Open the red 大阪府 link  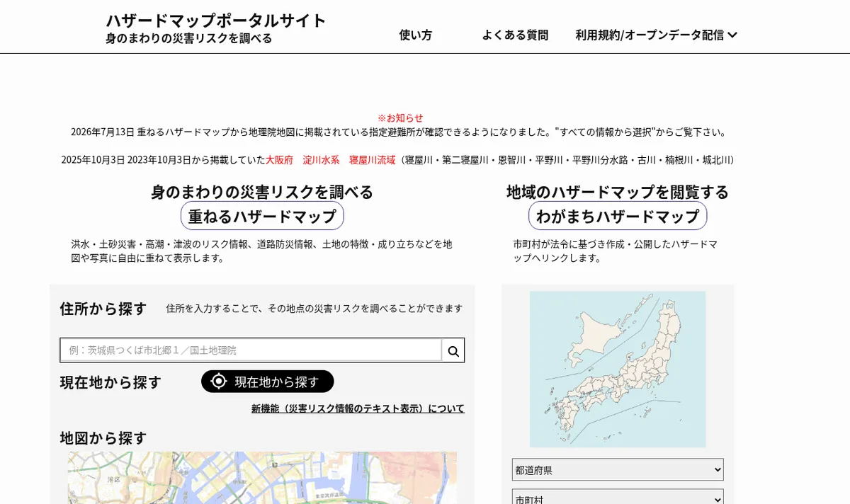[279, 160]
